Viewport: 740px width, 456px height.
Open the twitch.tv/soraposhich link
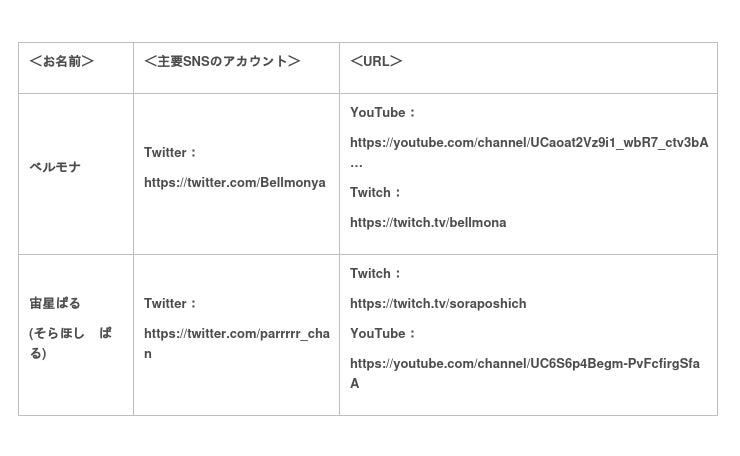click(x=438, y=304)
